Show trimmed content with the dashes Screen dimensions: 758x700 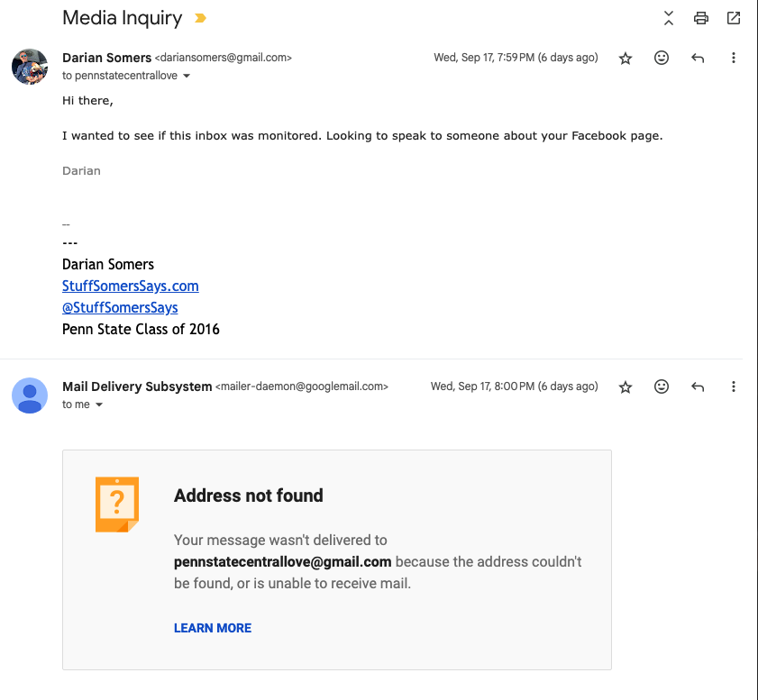[x=66, y=223]
